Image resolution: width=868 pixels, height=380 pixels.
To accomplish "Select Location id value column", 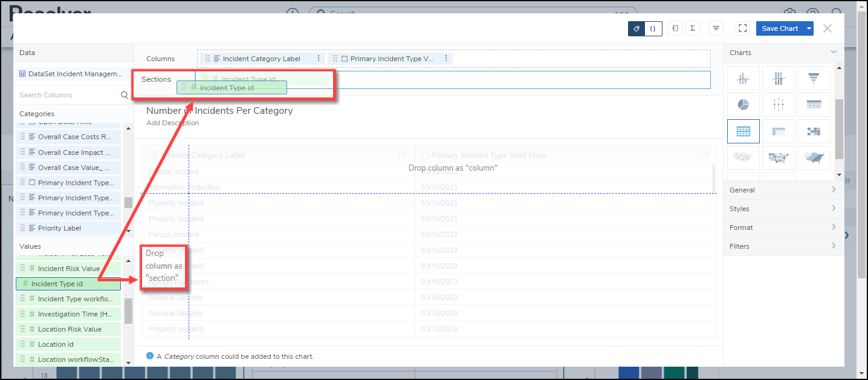I will tap(68, 344).
